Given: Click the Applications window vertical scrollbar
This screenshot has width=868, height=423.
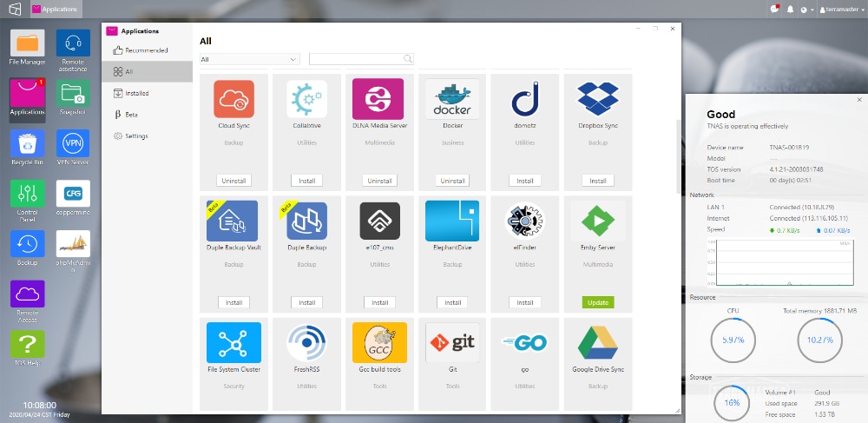Looking at the screenshot, I should 679,156.
